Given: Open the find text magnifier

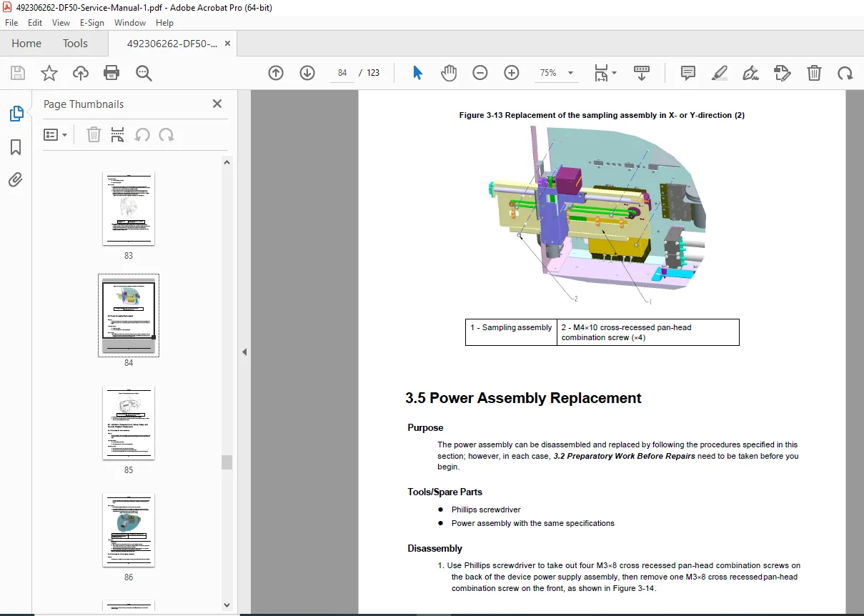Looking at the screenshot, I should [144, 73].
